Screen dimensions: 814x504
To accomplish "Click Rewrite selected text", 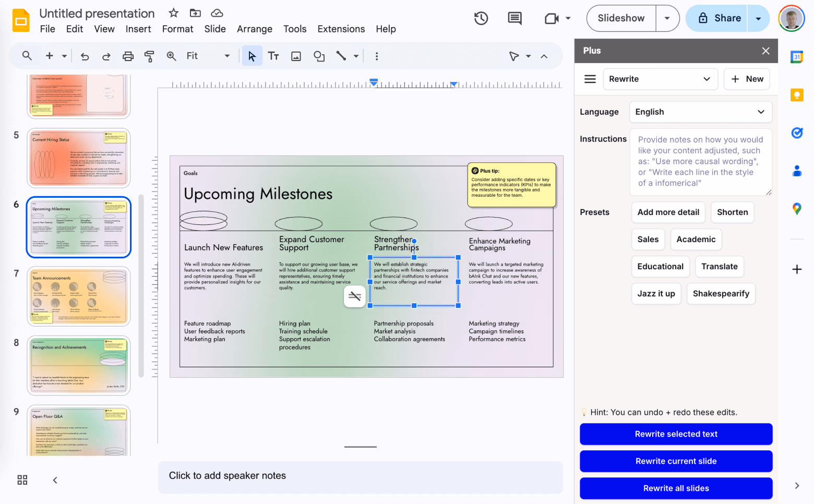I will click(676, 434).
